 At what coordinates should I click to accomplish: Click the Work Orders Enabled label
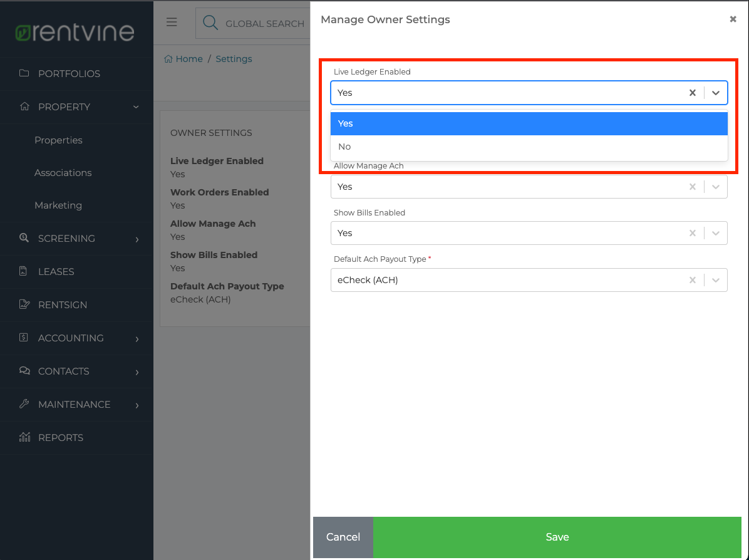click(x=220, y=192)
